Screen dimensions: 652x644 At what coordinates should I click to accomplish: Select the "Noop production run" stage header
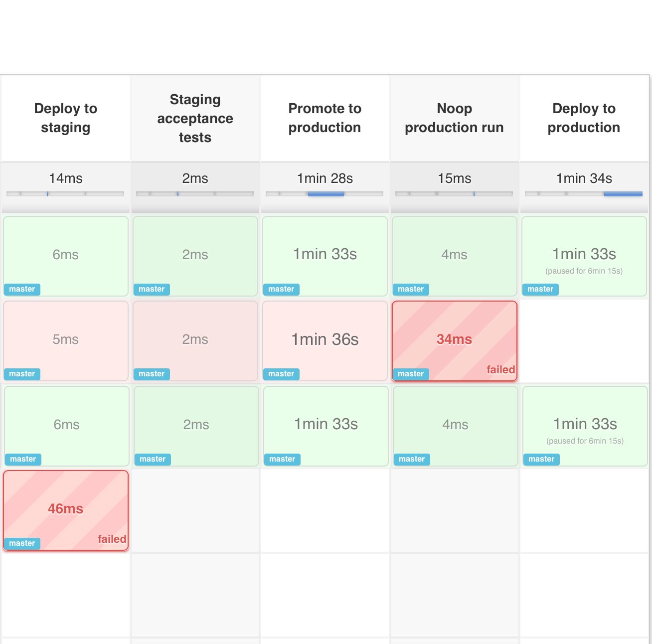tap(454, 118)
